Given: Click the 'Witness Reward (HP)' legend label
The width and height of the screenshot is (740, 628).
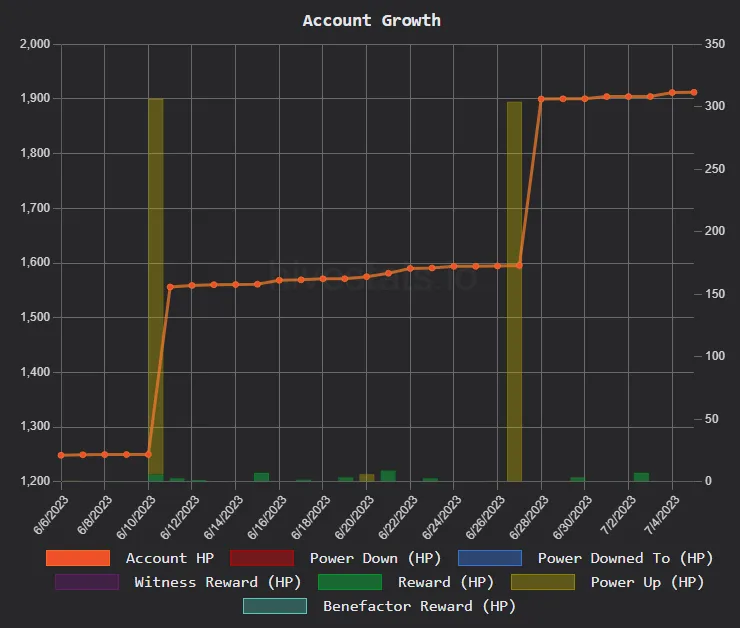Looking at the screenshot, I should pyautogui.click(x=218, y=582).
